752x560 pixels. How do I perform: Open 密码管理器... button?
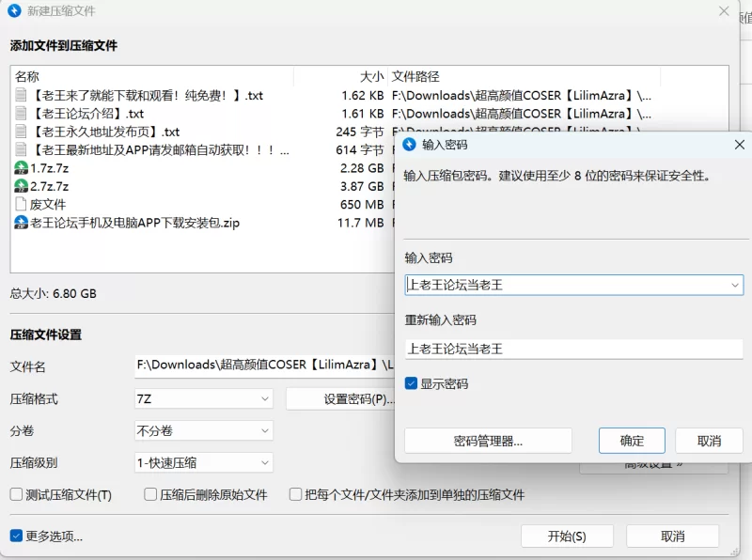[488, 441]
